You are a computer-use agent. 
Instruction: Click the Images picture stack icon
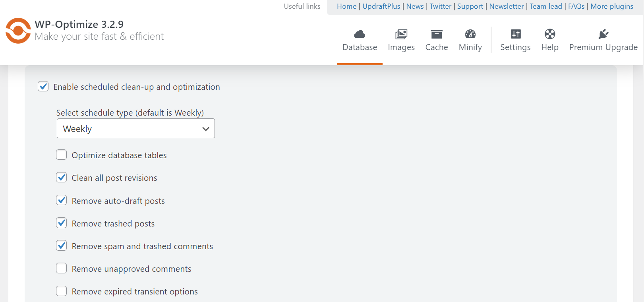(401, 34)
